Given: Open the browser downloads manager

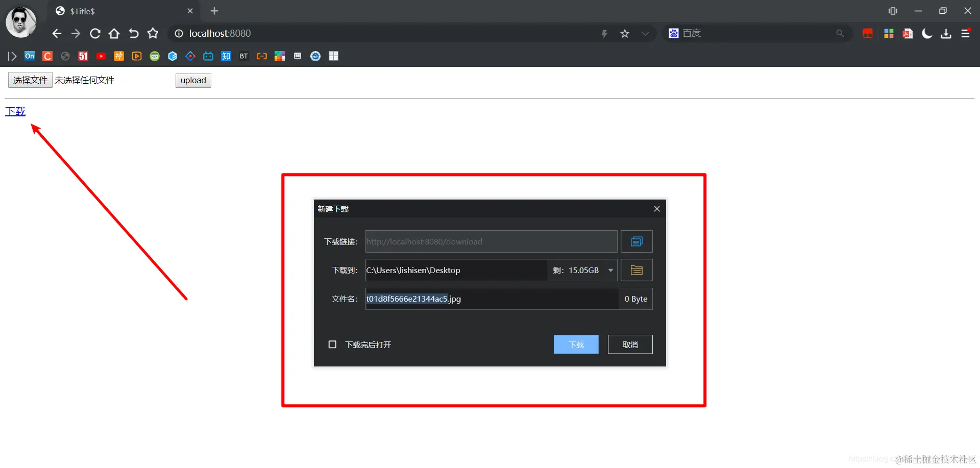Looking at the screenshot, I should [946, 34].
